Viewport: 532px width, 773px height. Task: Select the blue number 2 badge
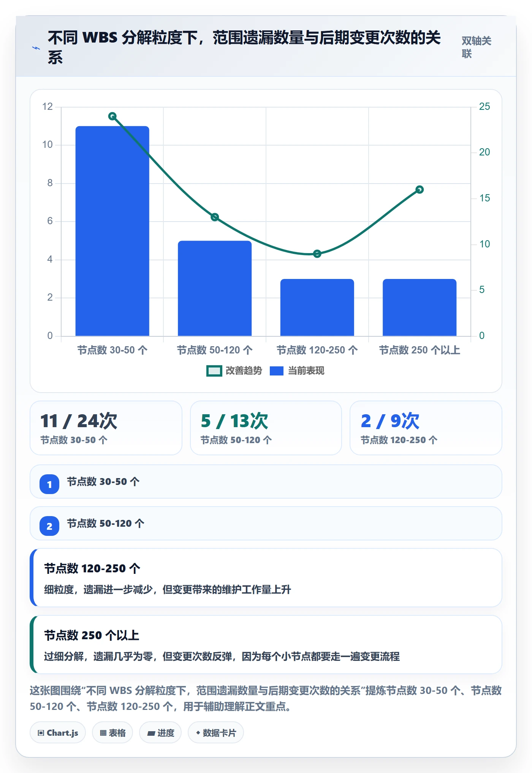pyautogui.click(x=49, y=526)
